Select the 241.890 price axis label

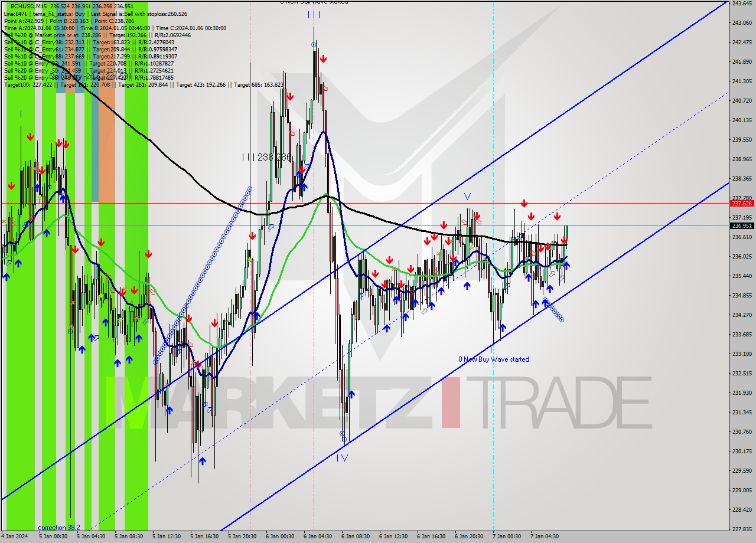pyautogui.click(x=742, y=62)
